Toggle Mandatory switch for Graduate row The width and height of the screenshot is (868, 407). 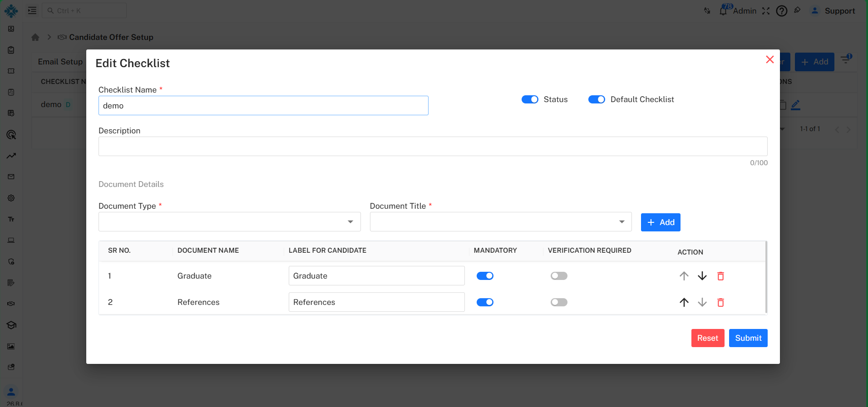pos(485,276)
